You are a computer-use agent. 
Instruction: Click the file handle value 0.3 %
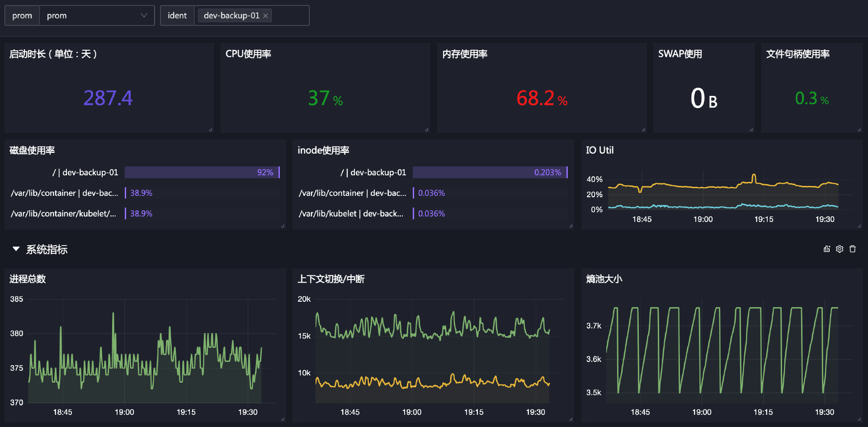click(811, 98)
